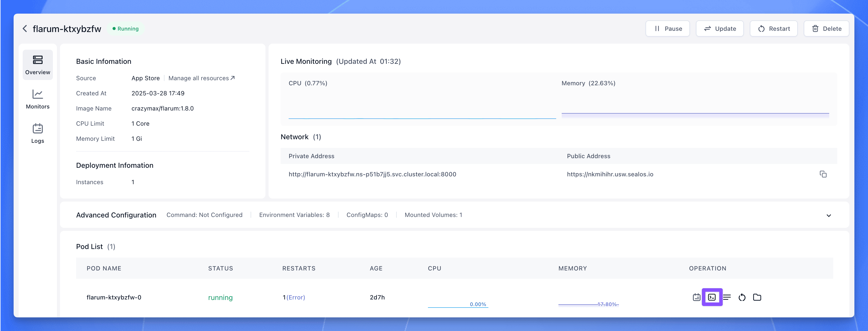Open the pod terminal icon
Viewport: 868px width, 331px height.
712,297
